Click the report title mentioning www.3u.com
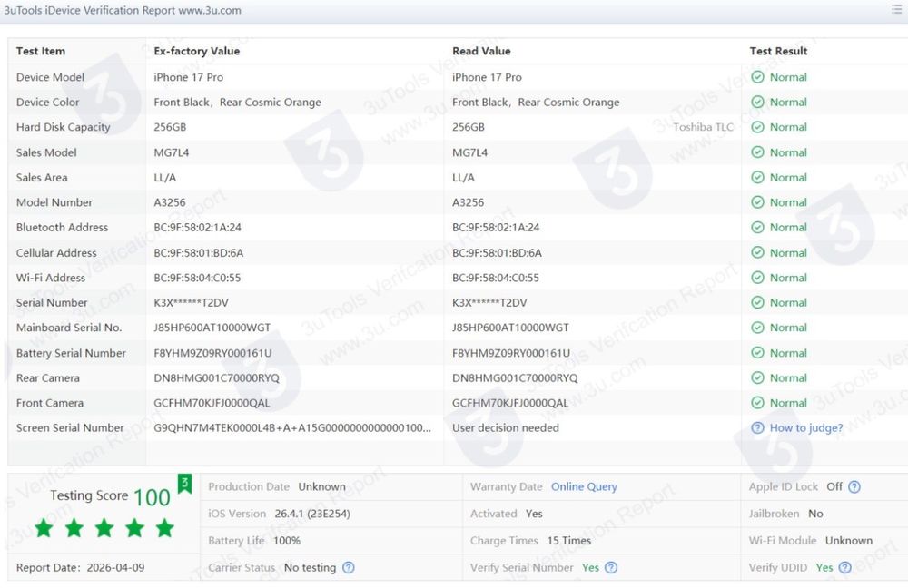 123,10
